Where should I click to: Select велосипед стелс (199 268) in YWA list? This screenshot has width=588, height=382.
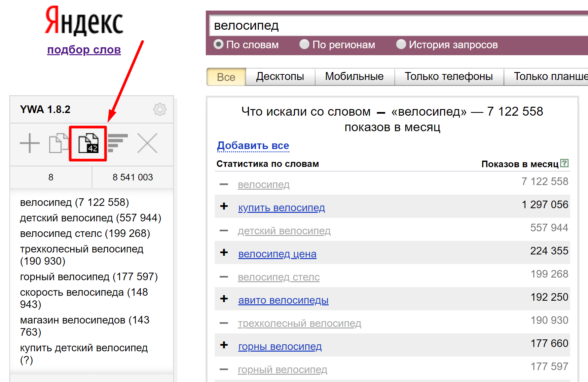[85, 233]
